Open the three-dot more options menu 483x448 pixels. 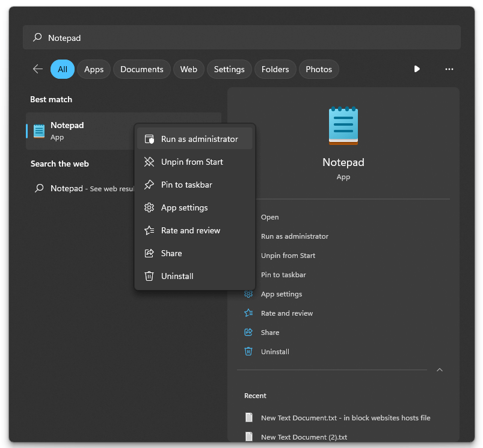coord(449,69)
